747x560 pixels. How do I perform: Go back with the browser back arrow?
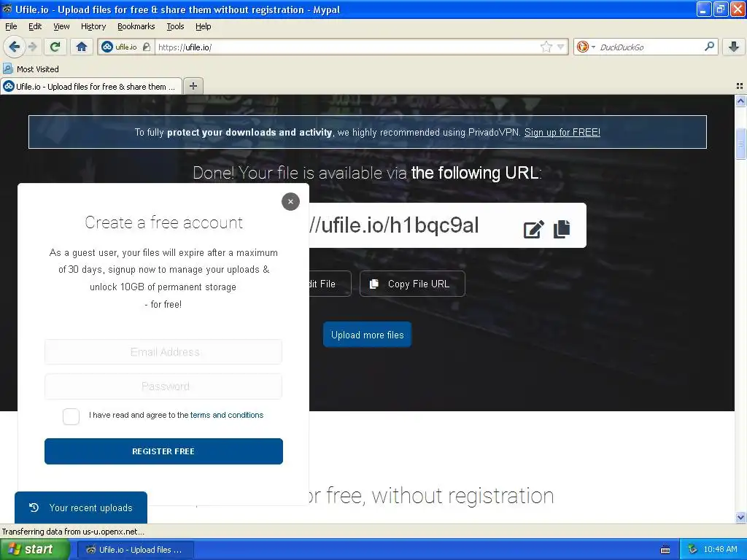coord(14,47)
